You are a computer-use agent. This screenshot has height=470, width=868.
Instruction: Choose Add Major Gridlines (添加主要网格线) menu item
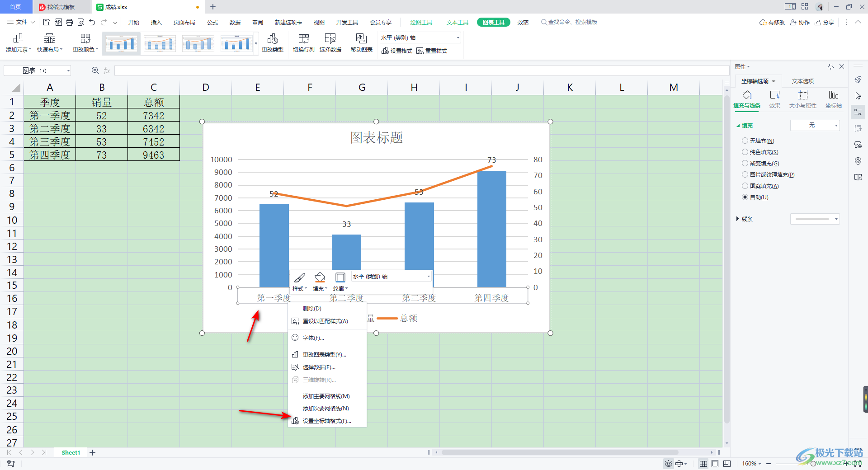(x=327, y=396)
